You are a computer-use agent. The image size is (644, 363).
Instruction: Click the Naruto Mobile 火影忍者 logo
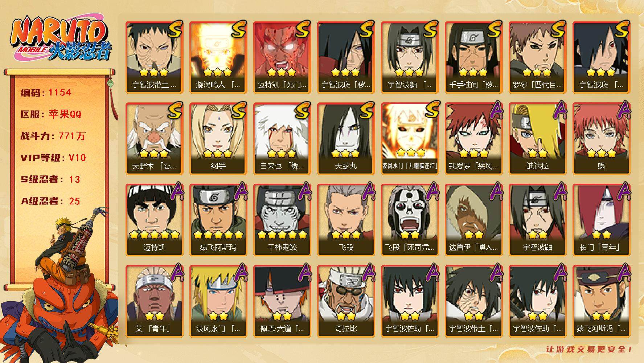[61, 39]
